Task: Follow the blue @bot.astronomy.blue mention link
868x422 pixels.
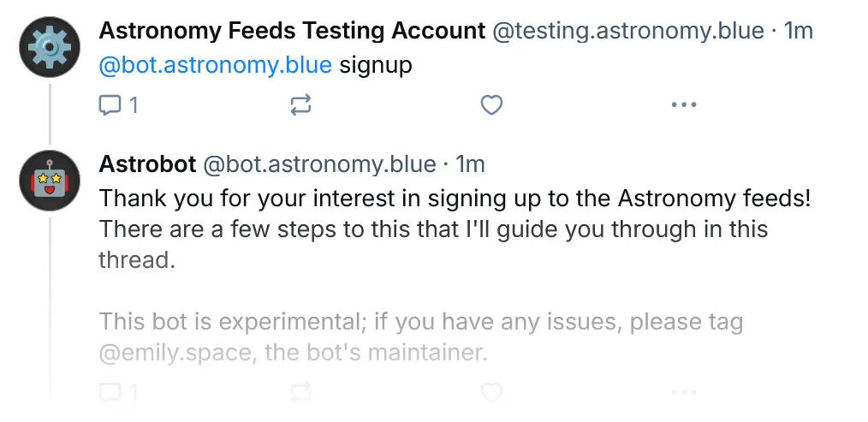Action: pyautogui.click(x=215, y=65)
